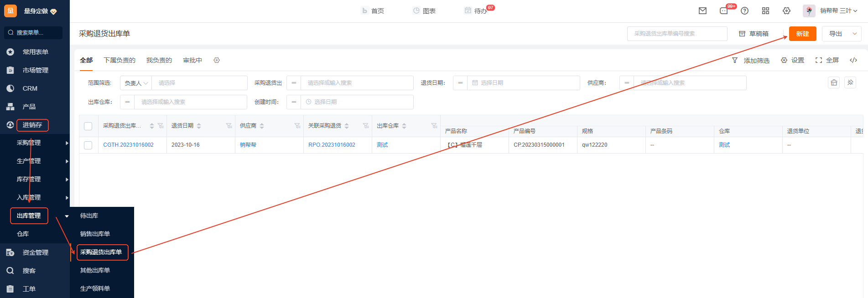868x298 pixels.
Task: Open the 草稿箱 drafts box
Action: coord(754,34)
